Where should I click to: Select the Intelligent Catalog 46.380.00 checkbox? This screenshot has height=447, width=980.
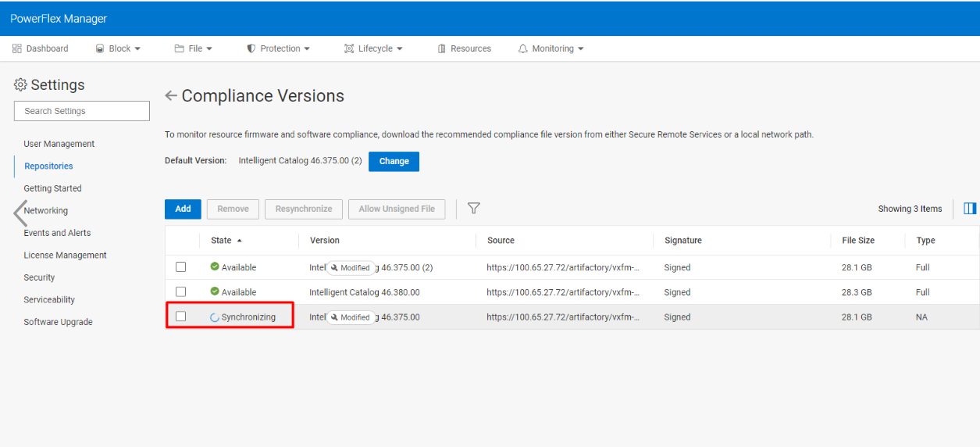click(180, 291)
